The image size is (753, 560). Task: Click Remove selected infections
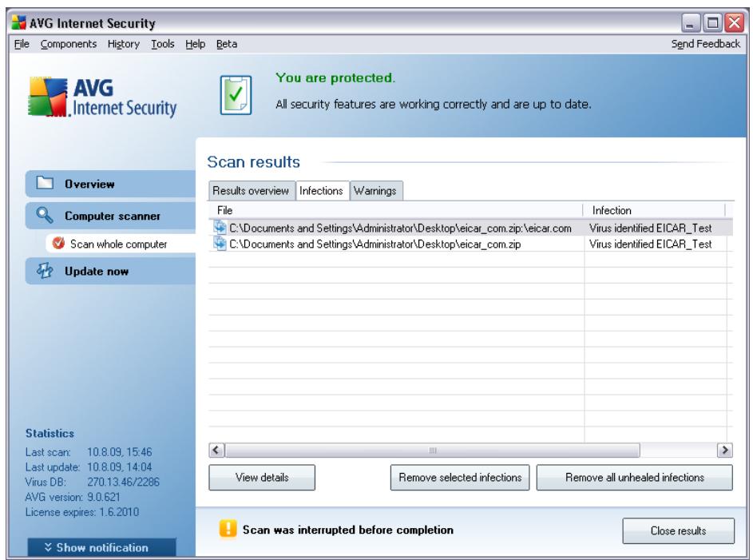(460, 478)
